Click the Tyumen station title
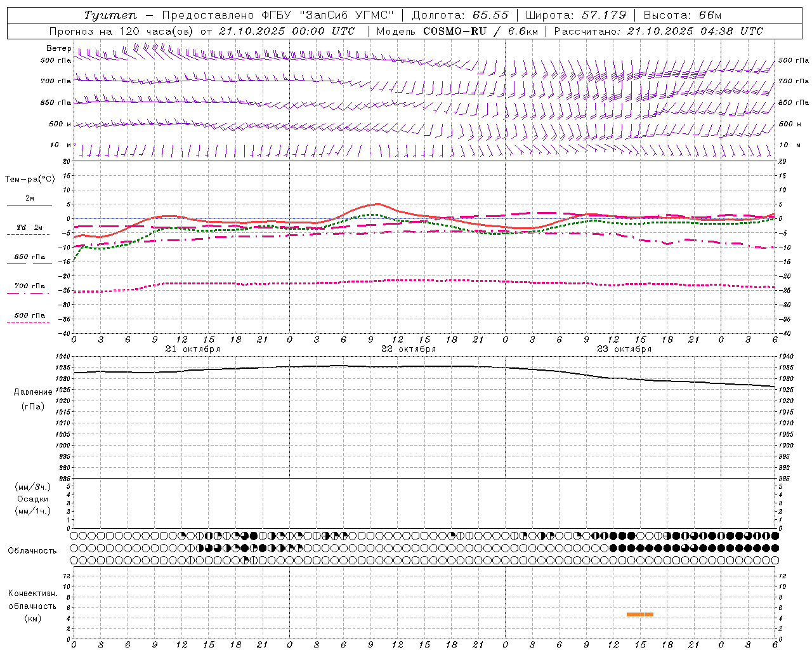The image size is (812, 650). coord(110,15)
